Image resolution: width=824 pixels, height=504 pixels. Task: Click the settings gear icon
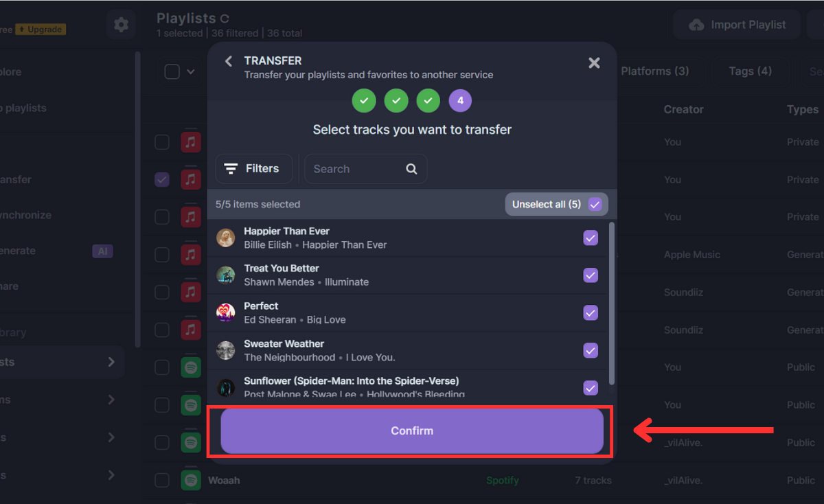click(121, 25)
